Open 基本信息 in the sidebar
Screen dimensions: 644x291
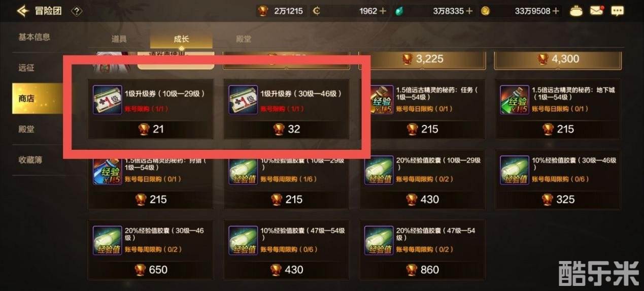click(35, 37)
